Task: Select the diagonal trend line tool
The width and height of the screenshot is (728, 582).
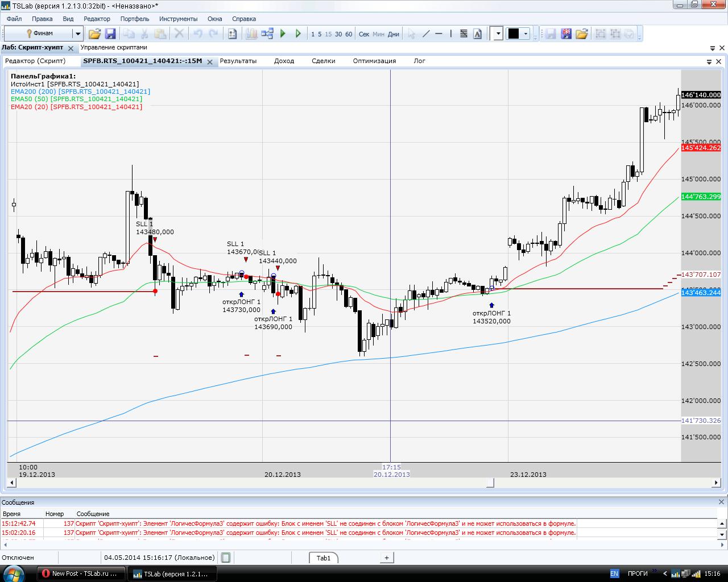Action: [x=426, y=34]
